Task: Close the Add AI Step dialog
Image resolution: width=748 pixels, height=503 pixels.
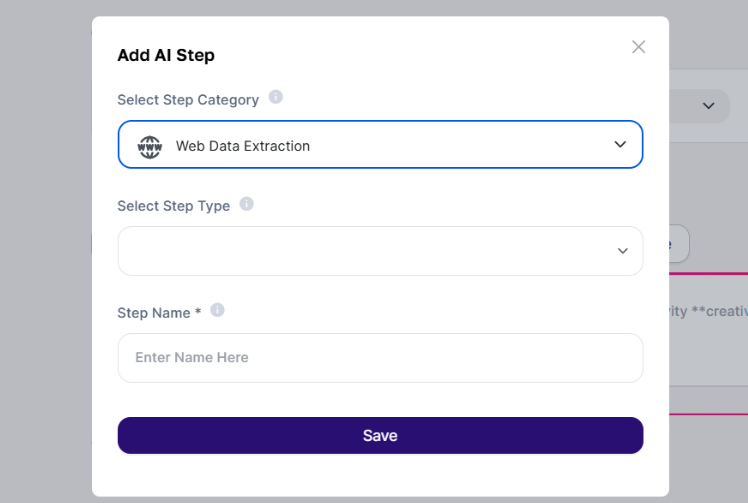Action: pyautogui.click(x=639, y=47)
